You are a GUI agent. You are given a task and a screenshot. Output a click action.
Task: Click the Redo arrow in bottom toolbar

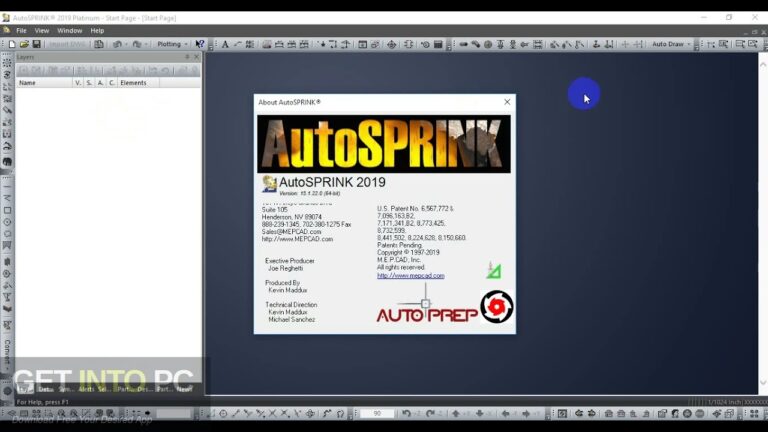[430, 414]
